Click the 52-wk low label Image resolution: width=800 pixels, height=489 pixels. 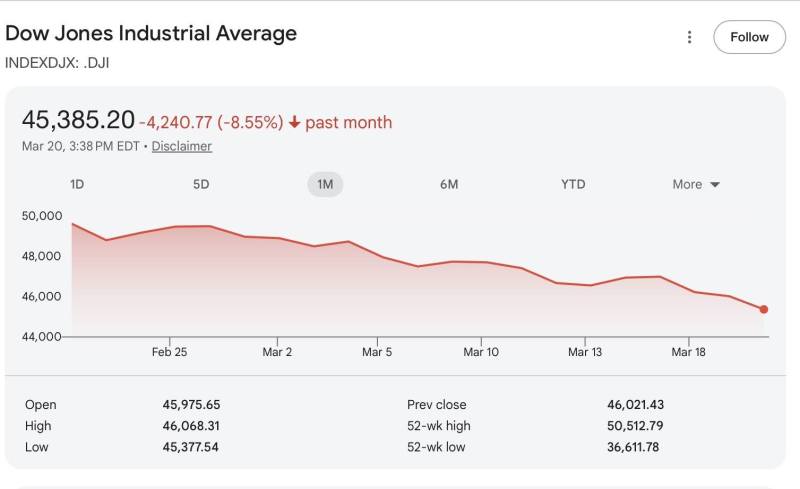click(436, 447)
